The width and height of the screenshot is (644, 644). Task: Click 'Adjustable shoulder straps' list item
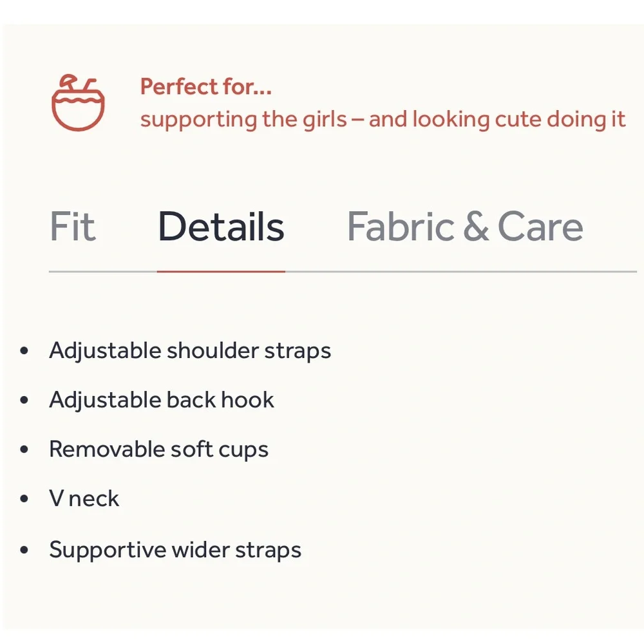pyautogui.click(x=190, y=351)
